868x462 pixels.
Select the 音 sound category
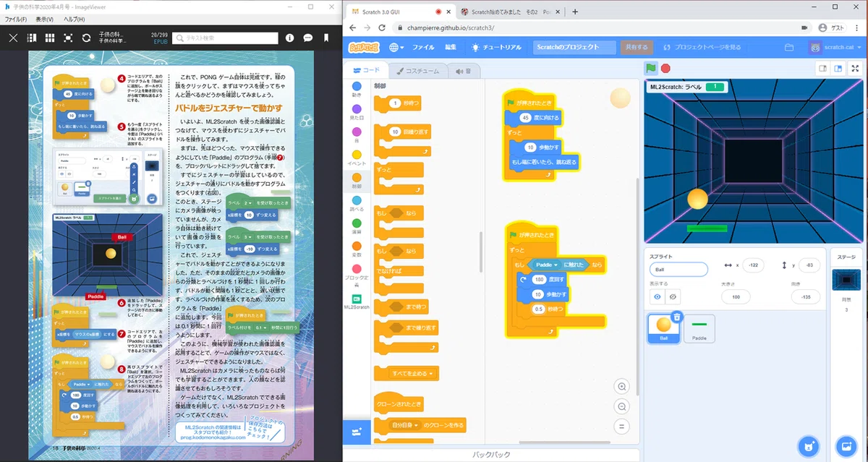[x=357, y=134]
